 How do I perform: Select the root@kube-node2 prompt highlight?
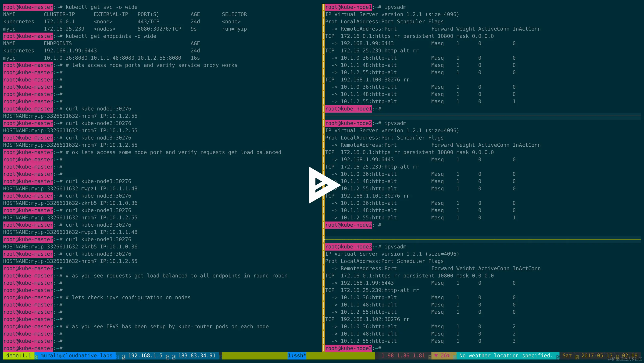[x=348, y=123]
